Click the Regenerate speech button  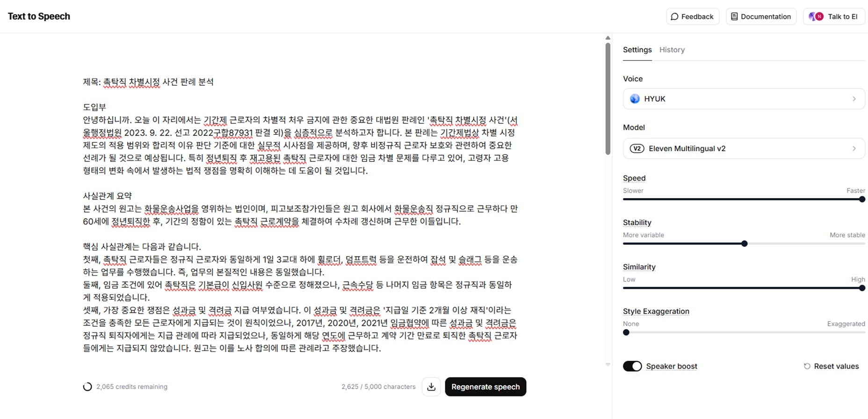pyautogui.click(x=485, y=387)
